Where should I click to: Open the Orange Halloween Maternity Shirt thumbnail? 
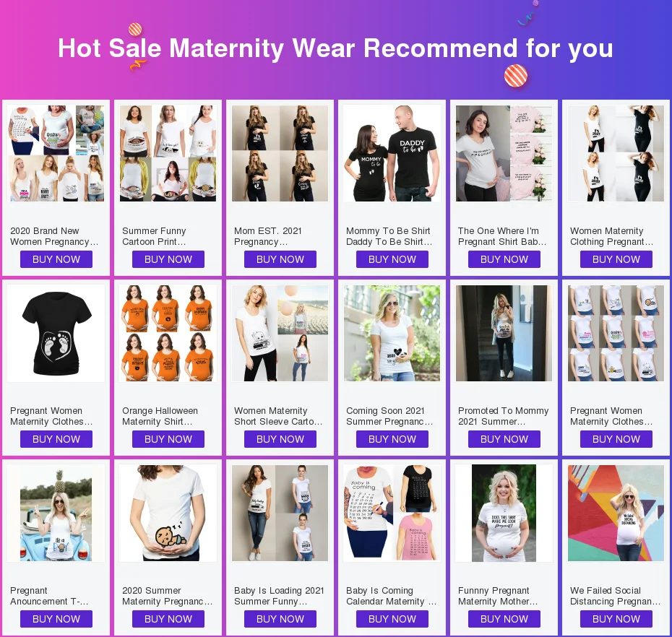(168, 333)
